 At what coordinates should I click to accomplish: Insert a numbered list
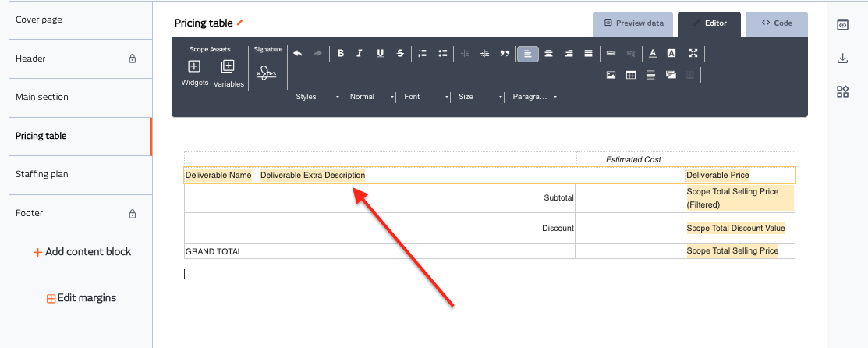pos(423,53)
